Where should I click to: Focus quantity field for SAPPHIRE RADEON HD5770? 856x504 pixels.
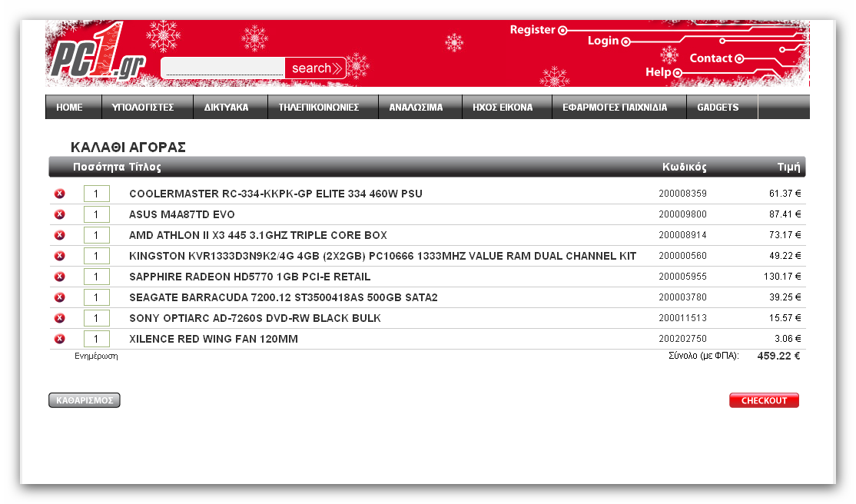(x=97, y=277)
